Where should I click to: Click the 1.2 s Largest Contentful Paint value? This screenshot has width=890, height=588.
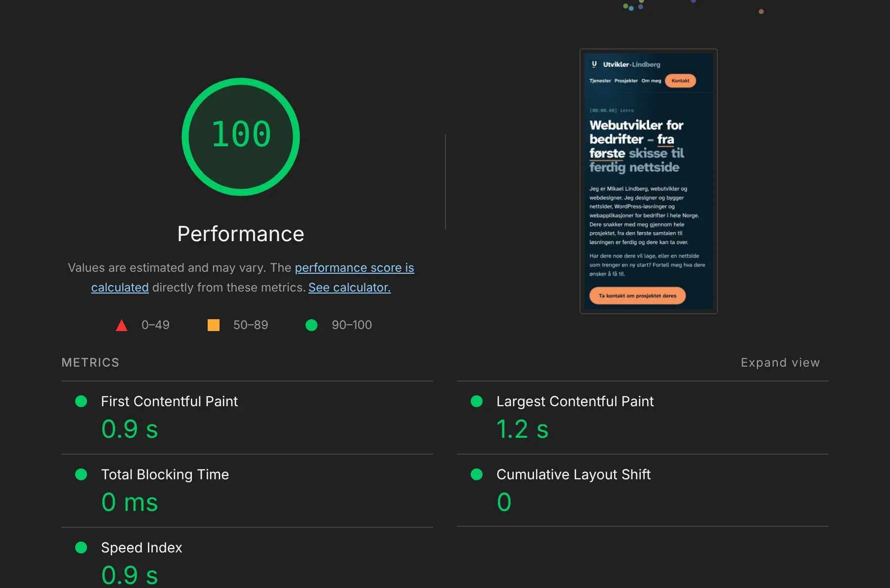point(522,429)
